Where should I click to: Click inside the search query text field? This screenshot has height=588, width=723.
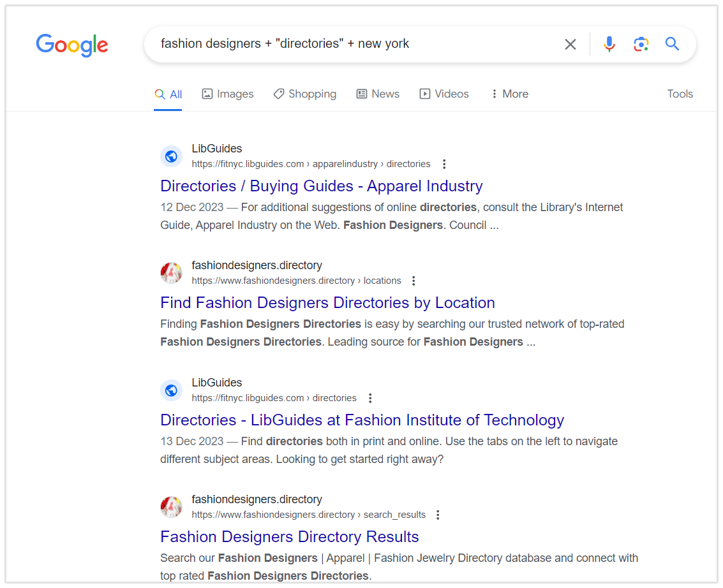(x=351, y=44)
